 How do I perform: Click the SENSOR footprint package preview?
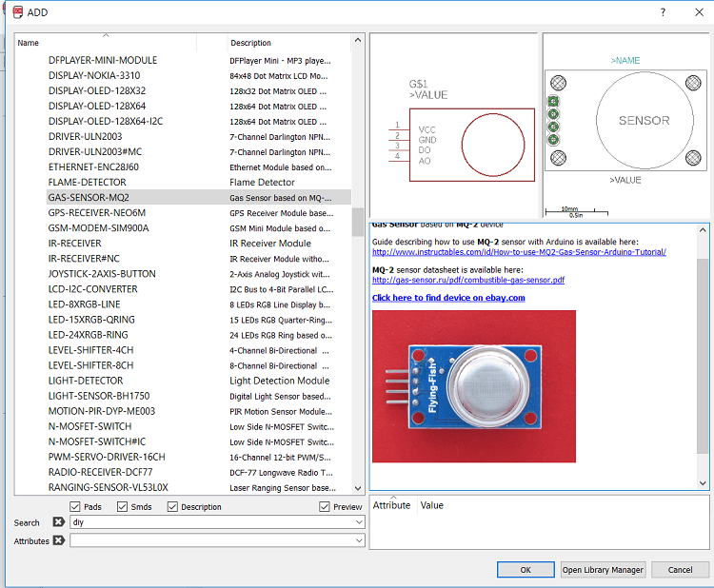coord(625,126)
